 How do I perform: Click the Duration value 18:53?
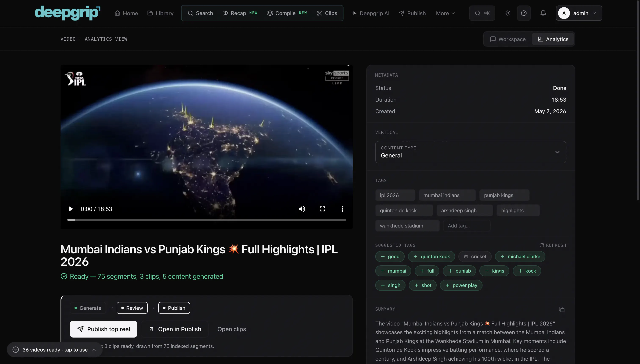(x=559, y=99)
